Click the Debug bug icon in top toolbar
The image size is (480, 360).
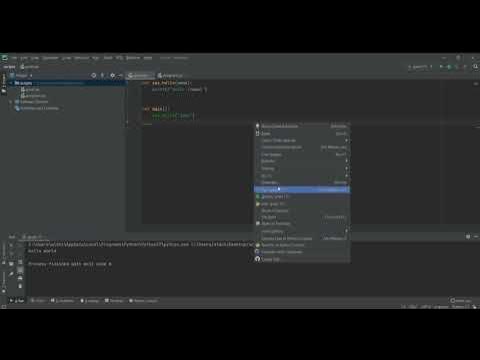coord(449,67)
